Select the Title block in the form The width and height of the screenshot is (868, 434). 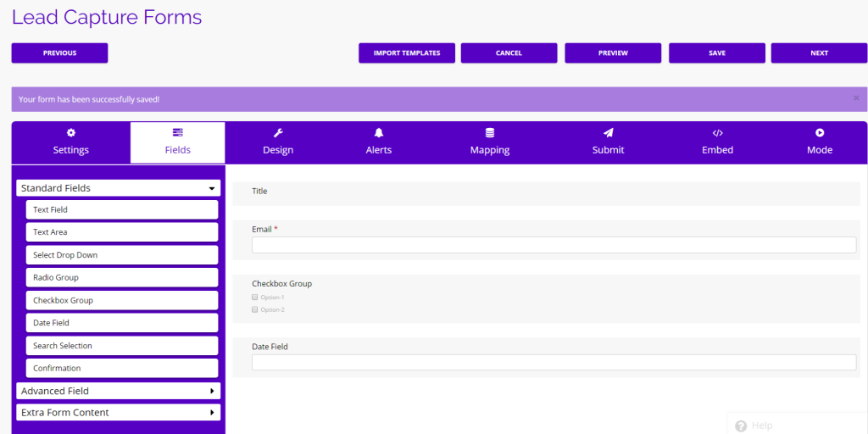pyautogui.click(x=547, y=194)
